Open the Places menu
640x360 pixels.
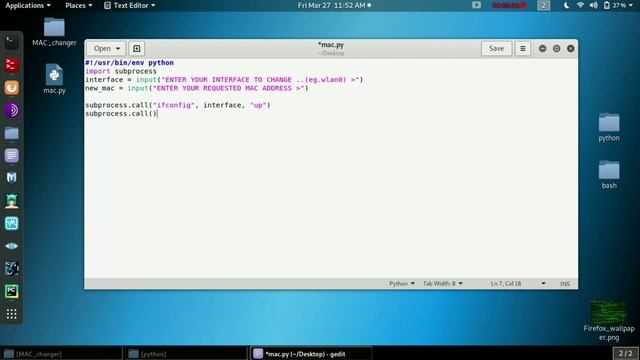coord(78,5)
